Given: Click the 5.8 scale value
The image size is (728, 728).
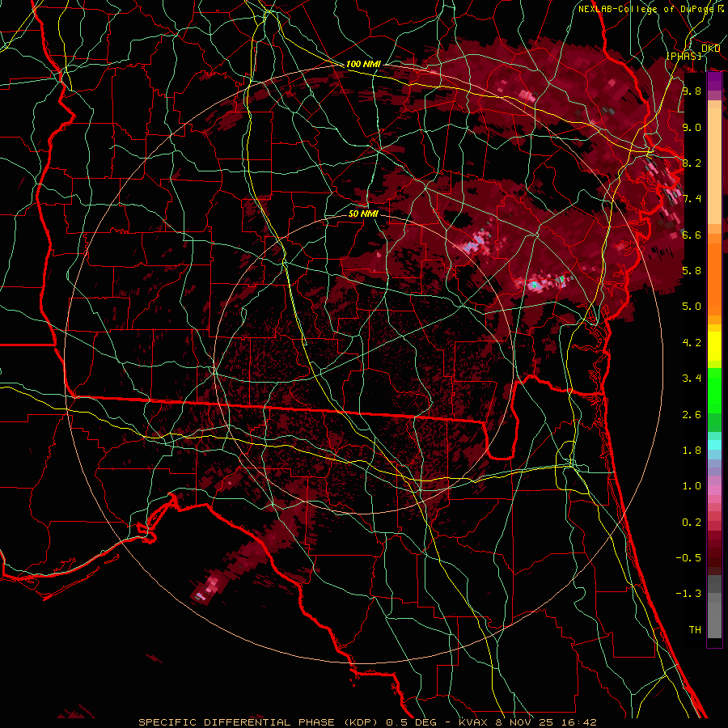Looking at the screenshot, I should [x=692, y=271].
